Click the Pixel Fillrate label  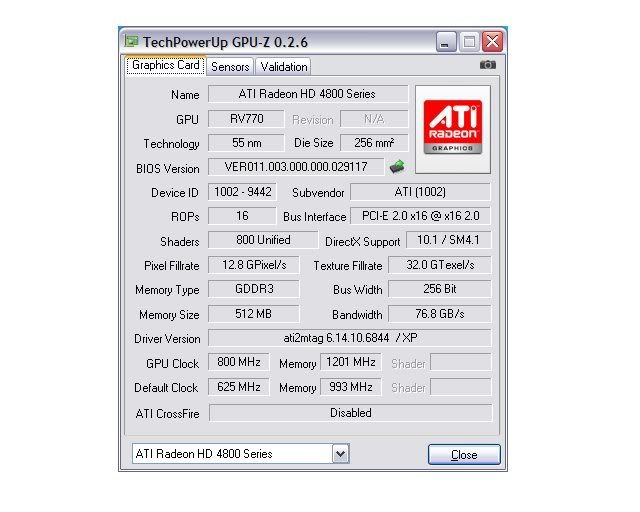171,266
